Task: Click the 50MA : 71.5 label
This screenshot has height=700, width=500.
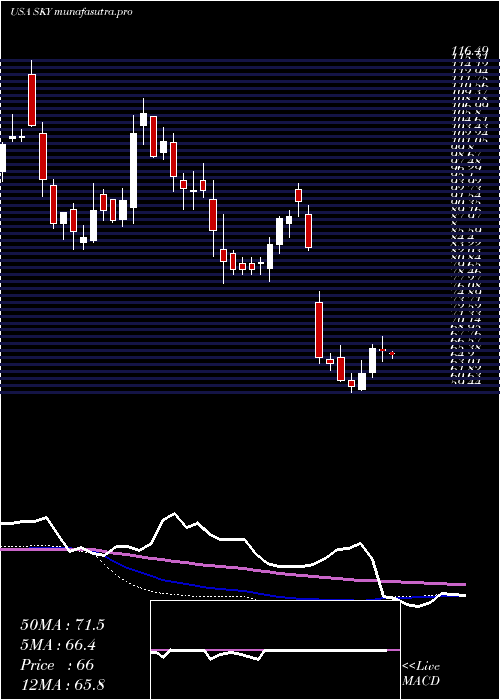Action: 62,625
